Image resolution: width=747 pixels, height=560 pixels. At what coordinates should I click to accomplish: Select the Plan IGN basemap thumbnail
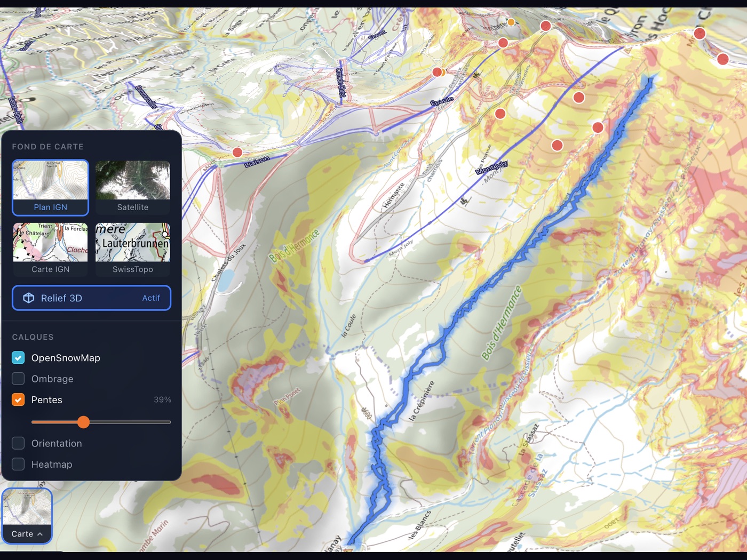[50, 184]
